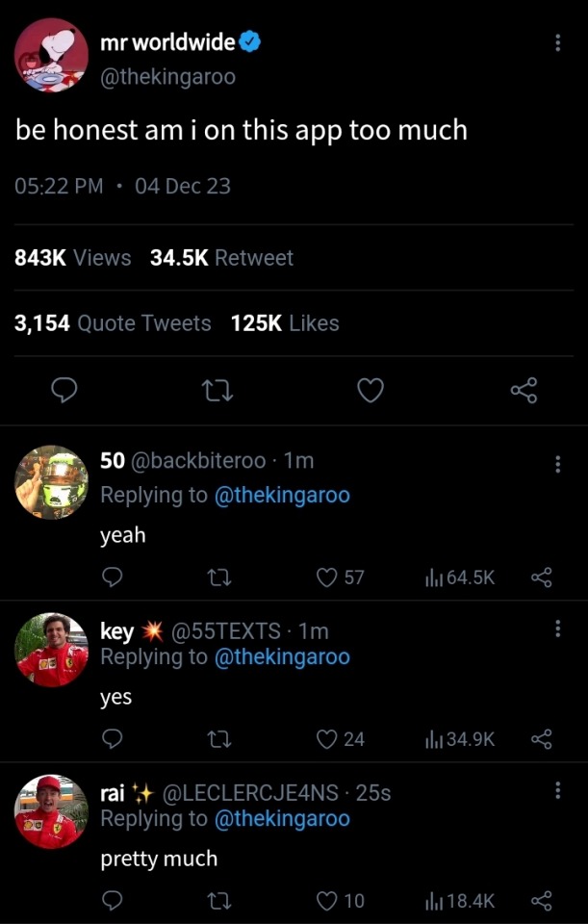Reply to the main tweet by mr worldwide
The width and height of the screenshot is (588, 924).
click(x=64, y=390)
